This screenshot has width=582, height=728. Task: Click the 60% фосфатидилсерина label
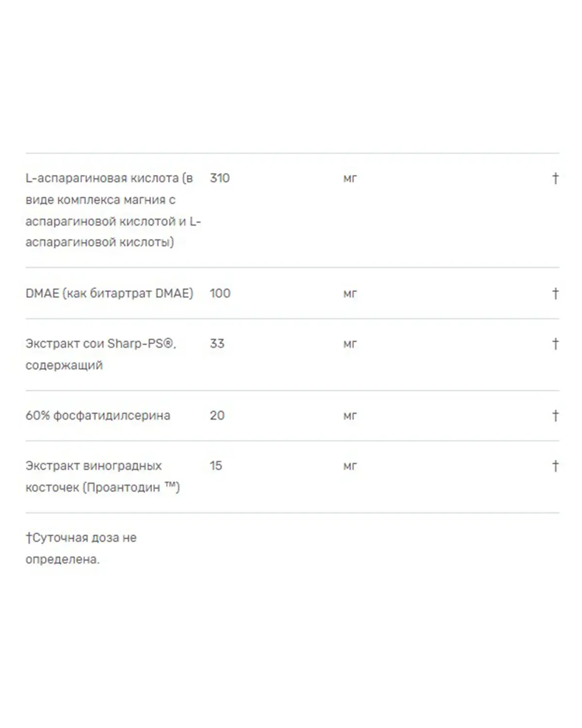pyautogui.click(x=97, y=415)
